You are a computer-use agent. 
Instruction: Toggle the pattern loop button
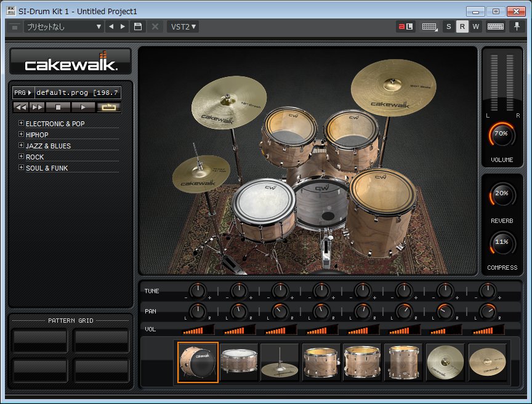pyautogui.click(x=108, y=107)
